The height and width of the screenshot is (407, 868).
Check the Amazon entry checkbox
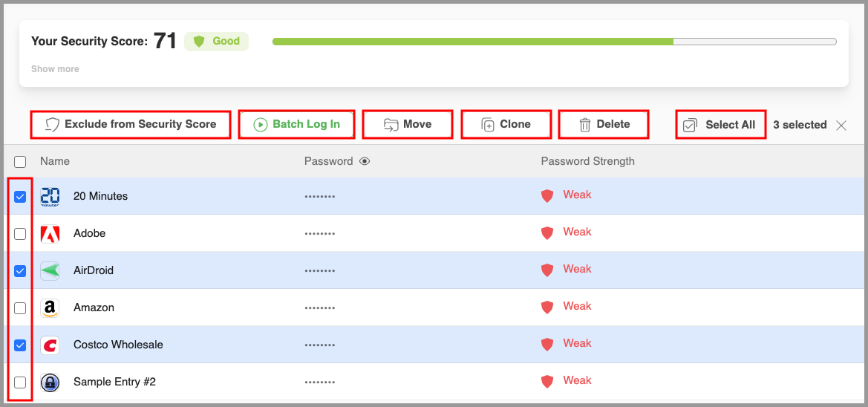click(20, 308)
